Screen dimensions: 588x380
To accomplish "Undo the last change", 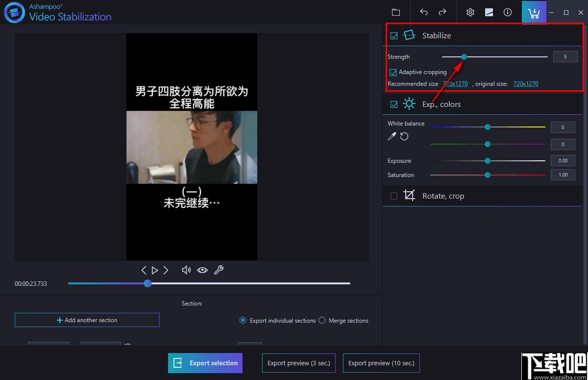I will [x=424, y=12].
